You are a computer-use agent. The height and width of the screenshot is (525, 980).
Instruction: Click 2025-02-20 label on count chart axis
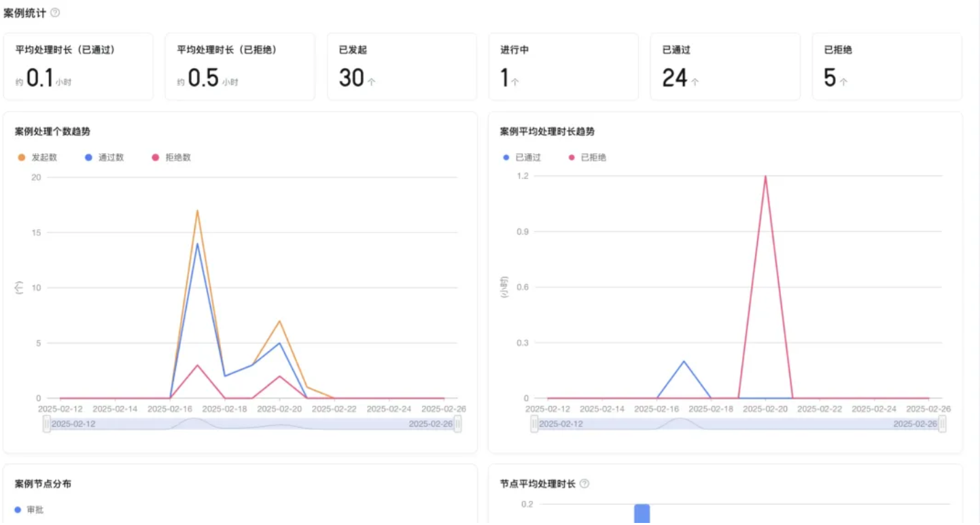point(279,409)
